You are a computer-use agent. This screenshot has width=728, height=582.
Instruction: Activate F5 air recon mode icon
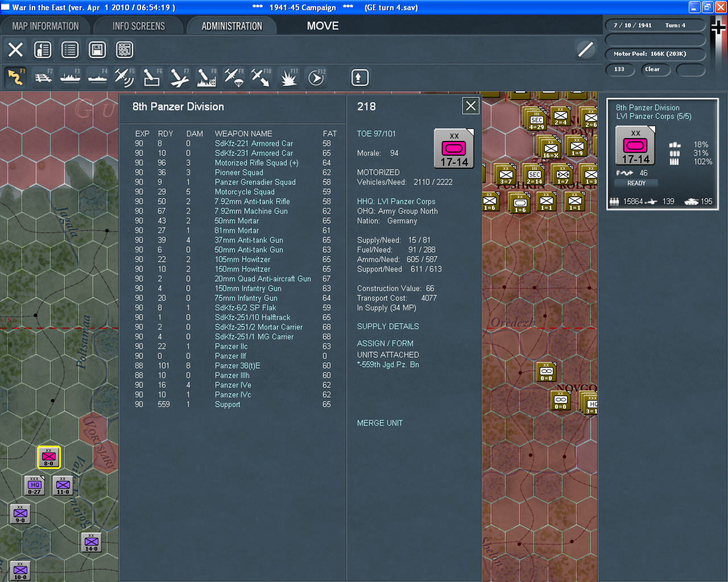point(124,77)
